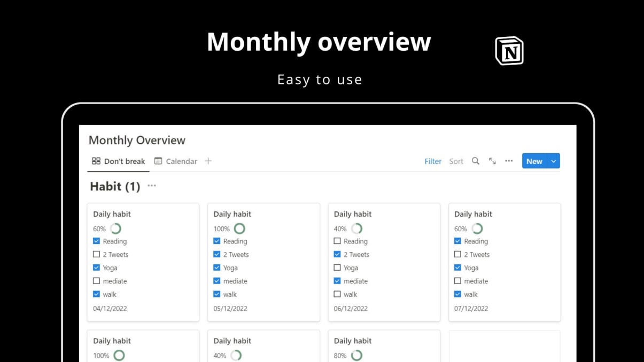
Task: Uncheck Reading on the 05/12/2022 card
Action: pos(216,241)
